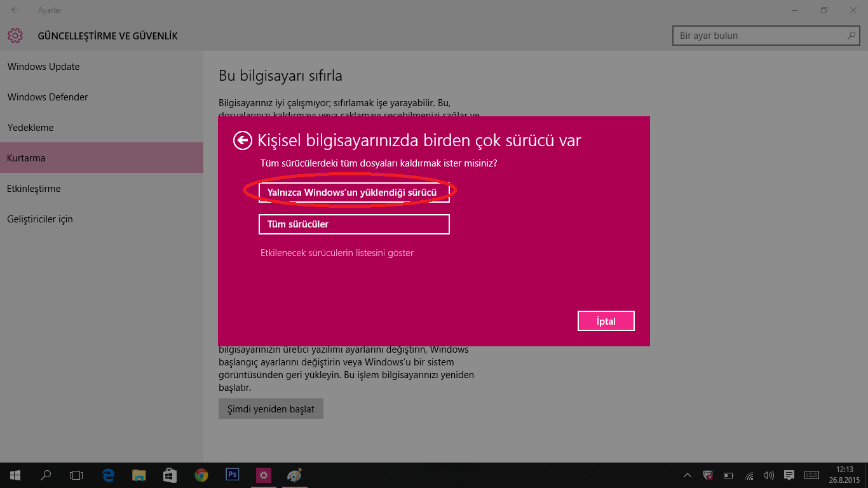Open the Etkinleştirme section
The image size is (868, 488).
[x=102, y=189]
